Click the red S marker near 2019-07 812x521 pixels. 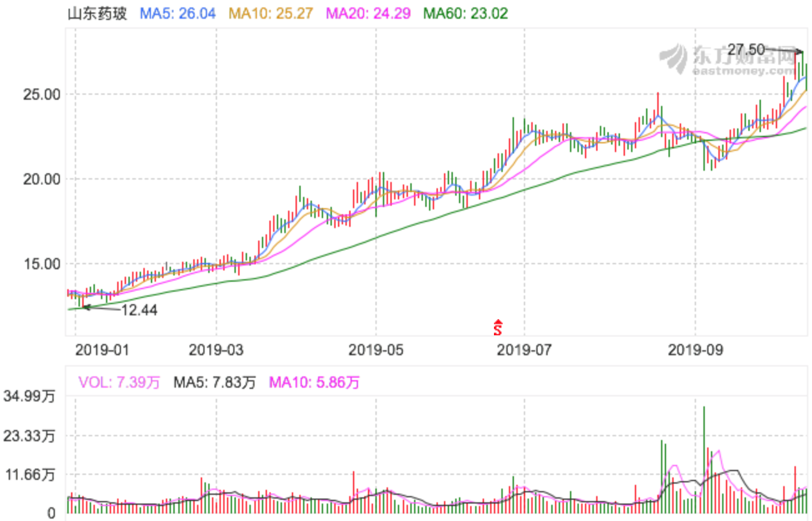[497, 327]
